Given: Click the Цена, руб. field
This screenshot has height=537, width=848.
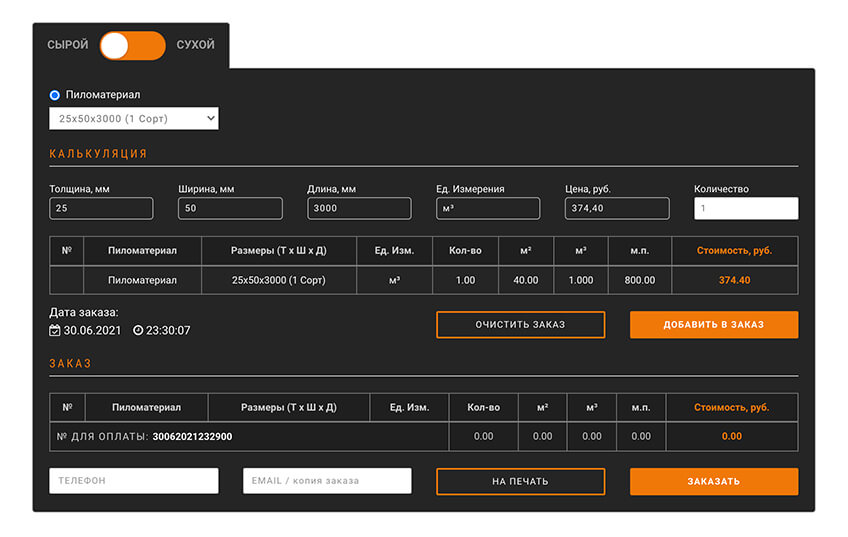Looking at the screenshot, I should [617, 208].
